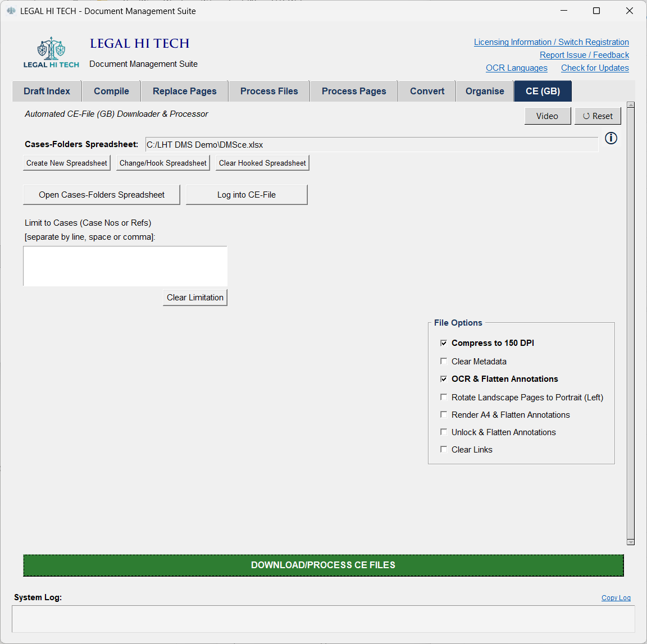The width and height of the screenshot is (647, 644).
Task: Select the CE (GB) tab
Action: 543,91
